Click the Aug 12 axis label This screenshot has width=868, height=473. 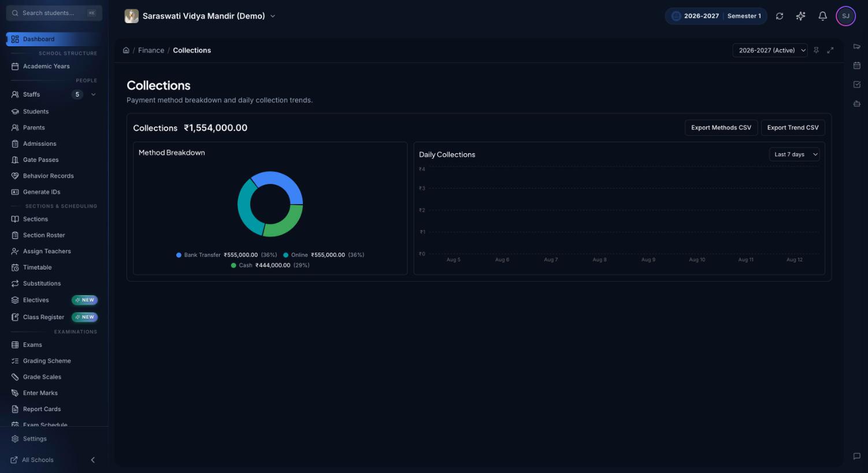pos(795,260)
